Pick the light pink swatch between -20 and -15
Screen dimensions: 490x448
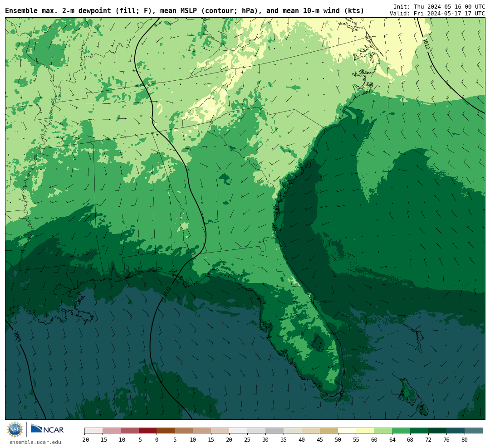[93, 431]
